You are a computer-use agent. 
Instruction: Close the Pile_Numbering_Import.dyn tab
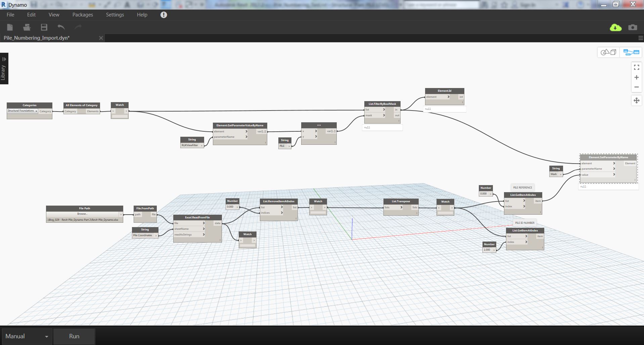[x=101, y=38]
